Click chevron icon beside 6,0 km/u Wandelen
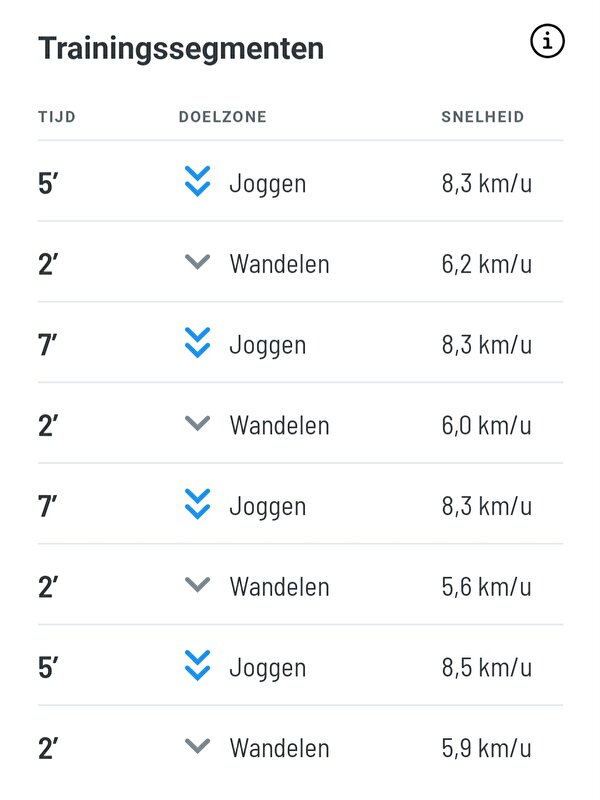600x800 pixels. 198,424
